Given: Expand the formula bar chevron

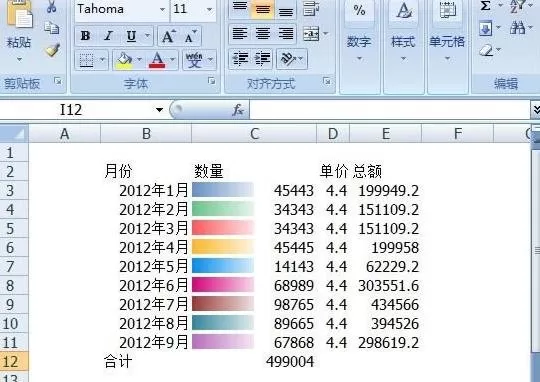Looking at the screenshot, I should pyautogui.click(x=536, y=110).
